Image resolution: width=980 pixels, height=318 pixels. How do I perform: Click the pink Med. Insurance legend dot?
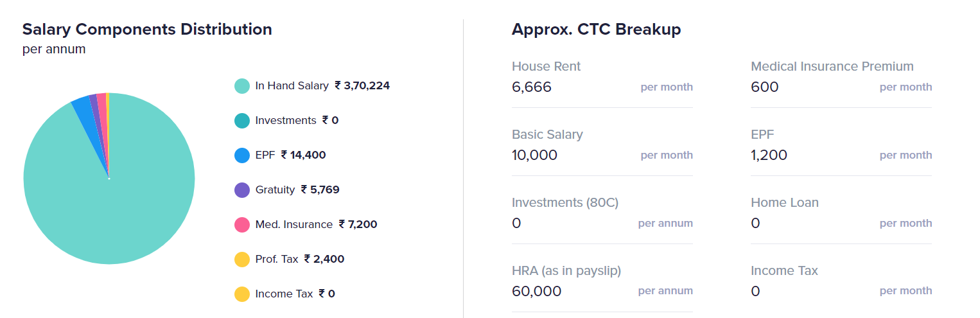coord(242,225)
